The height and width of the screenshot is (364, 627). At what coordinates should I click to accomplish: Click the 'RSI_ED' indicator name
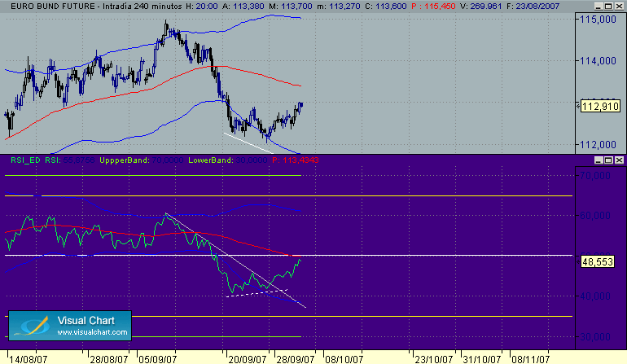(25, 160)
